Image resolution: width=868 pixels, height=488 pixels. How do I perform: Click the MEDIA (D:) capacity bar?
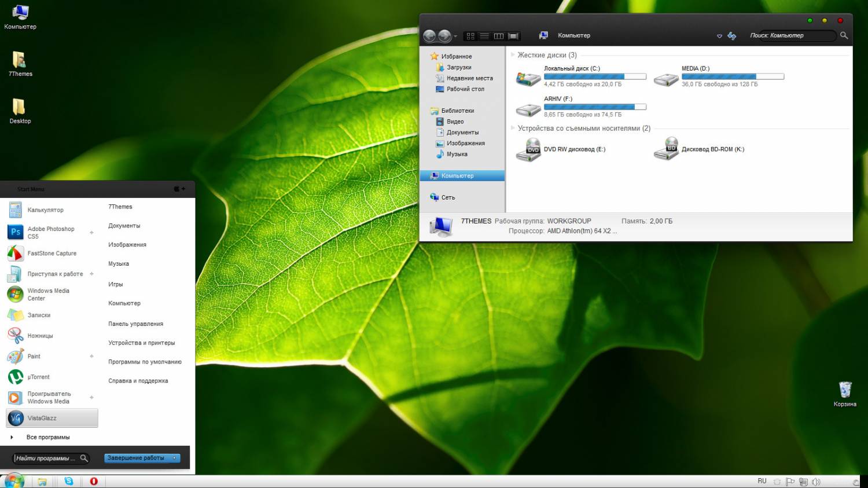click(x=733, y=76)
